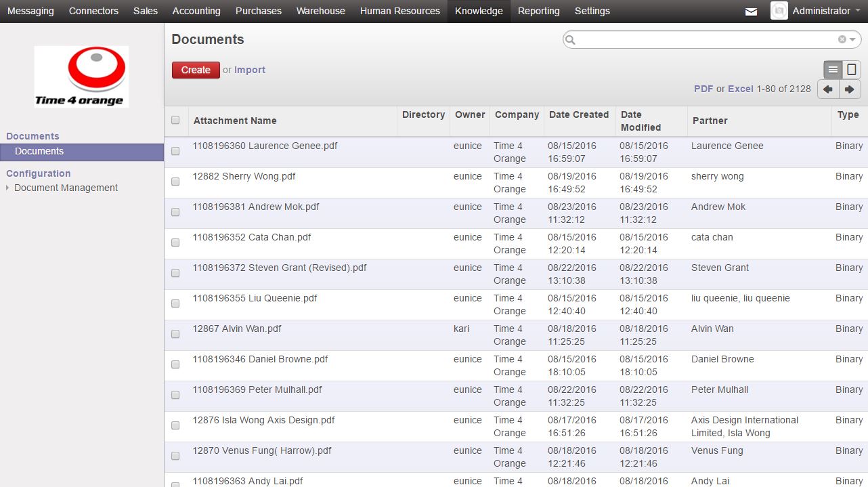Open the Purchases menu
Image resolution: width=868 pixels, height=487 pixels.
coord(259,11)
